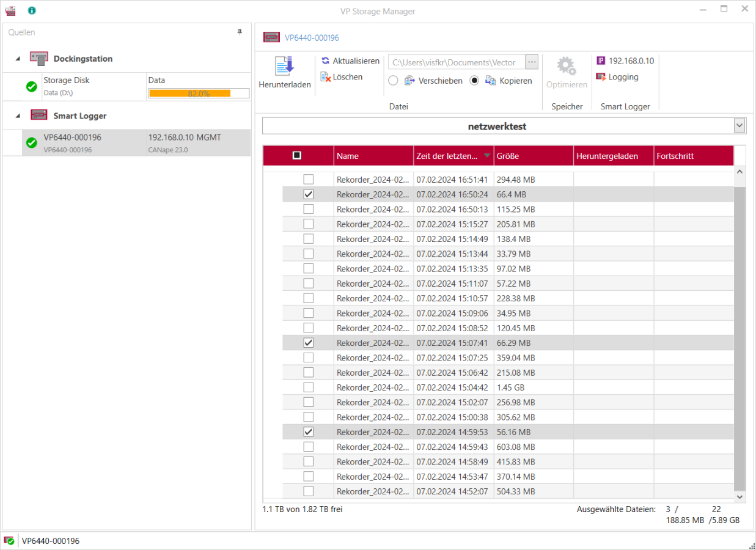Click the size cell 359.04 MB
The image size is (756, 550).
[x=516, y=358]
